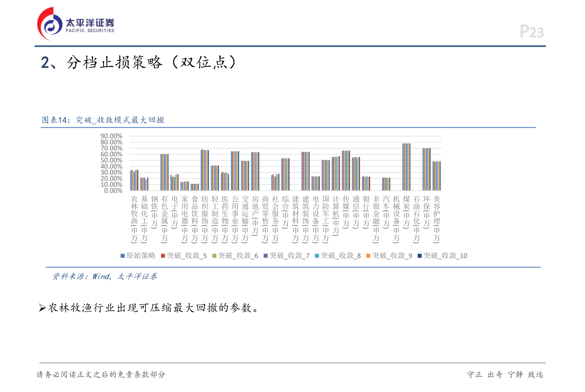Select the teal 突破_收敛_8 legend swatch
585x392 pixels.
[317, 256]
